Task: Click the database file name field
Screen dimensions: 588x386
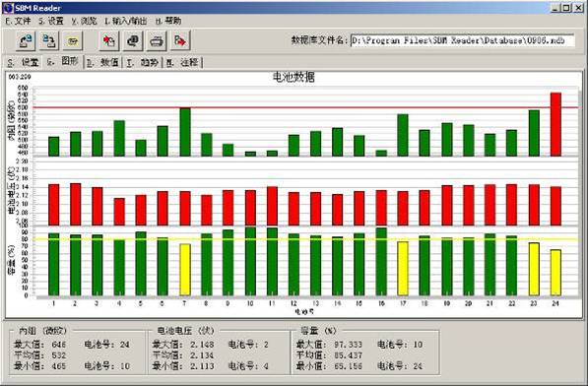Action: coord(462,40)
